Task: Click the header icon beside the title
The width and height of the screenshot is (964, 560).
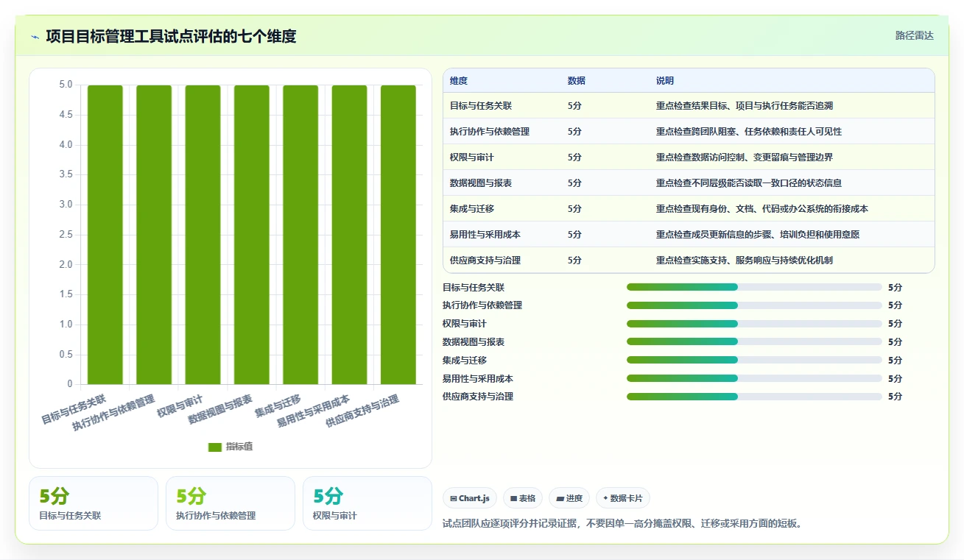Action: [x=35, y=37]
